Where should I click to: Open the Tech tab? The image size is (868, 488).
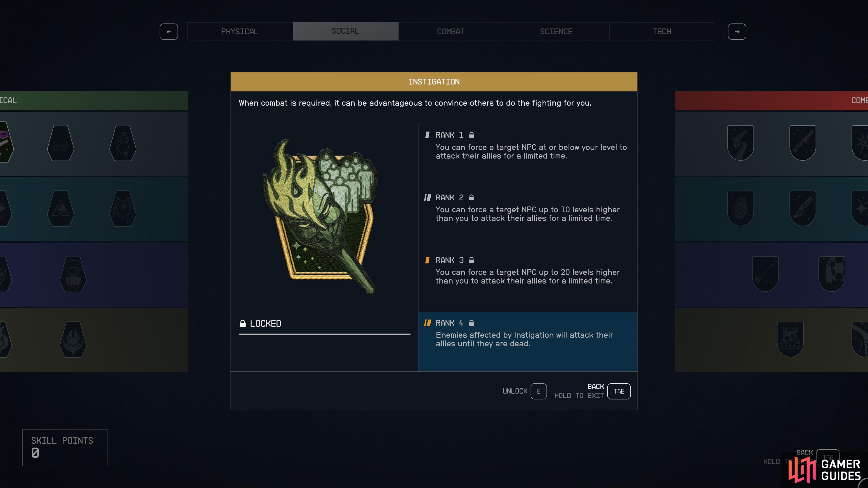662,32
